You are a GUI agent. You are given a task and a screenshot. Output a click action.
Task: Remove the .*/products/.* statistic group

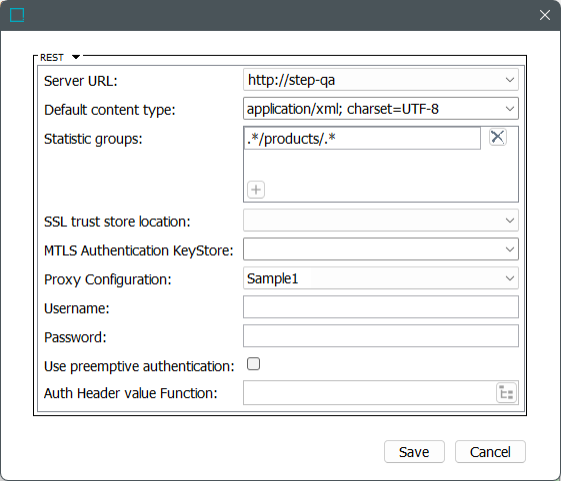click(x=498, y=137)
